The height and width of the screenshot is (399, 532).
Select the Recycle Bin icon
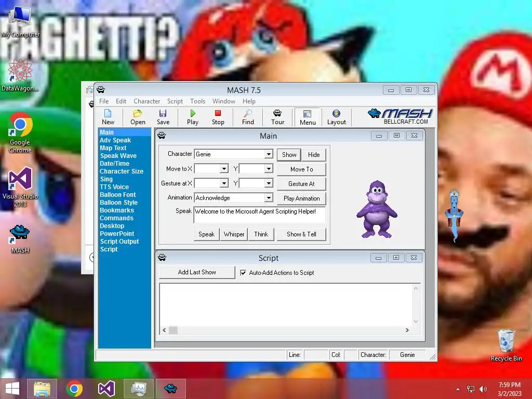(x=506, y=345)
